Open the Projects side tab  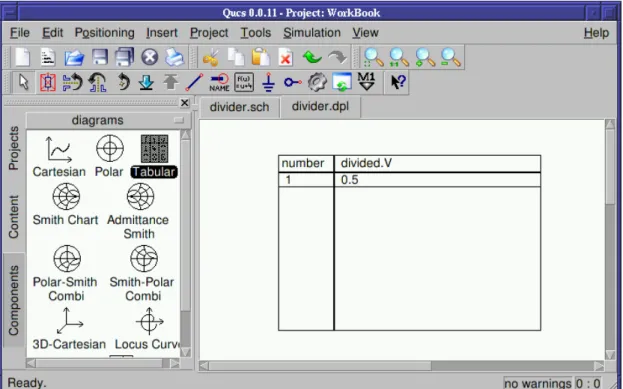point(14,148)
